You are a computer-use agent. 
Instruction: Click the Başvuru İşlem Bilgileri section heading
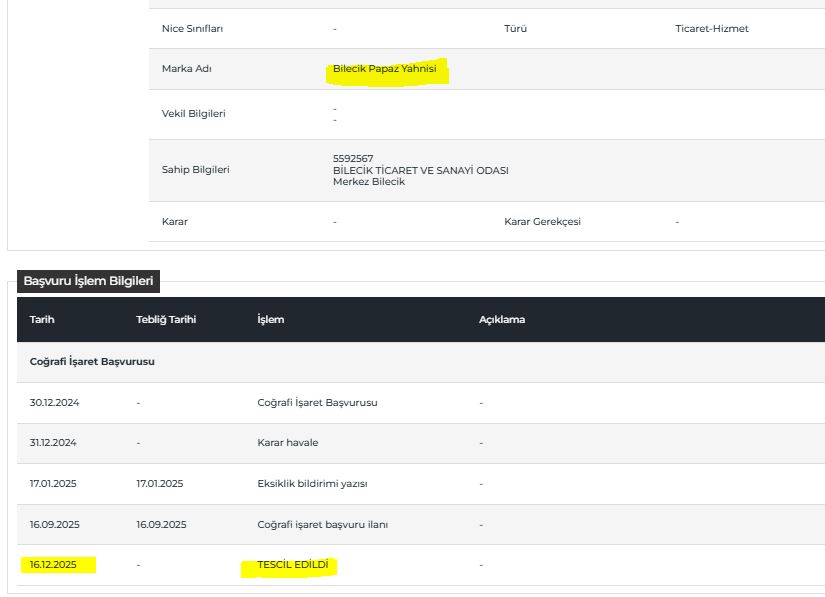(88, 282)
